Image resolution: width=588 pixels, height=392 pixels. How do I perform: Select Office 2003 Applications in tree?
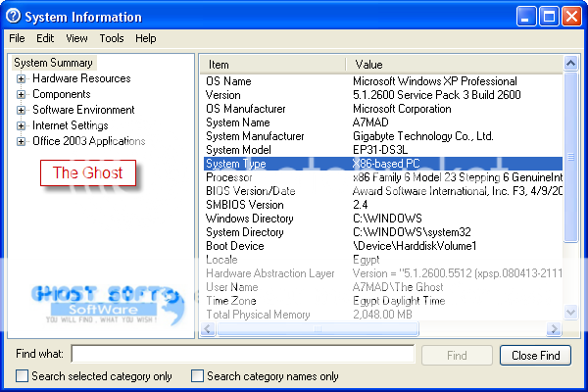point(89,141)
